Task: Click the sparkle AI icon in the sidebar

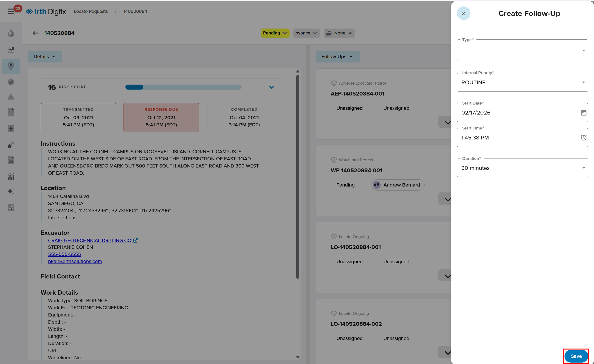Action: [11, 191]
